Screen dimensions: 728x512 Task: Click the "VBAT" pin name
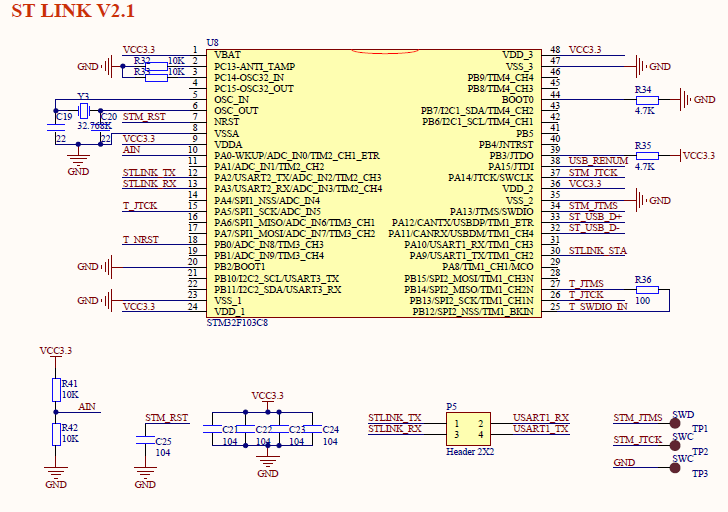click(228, 55)
